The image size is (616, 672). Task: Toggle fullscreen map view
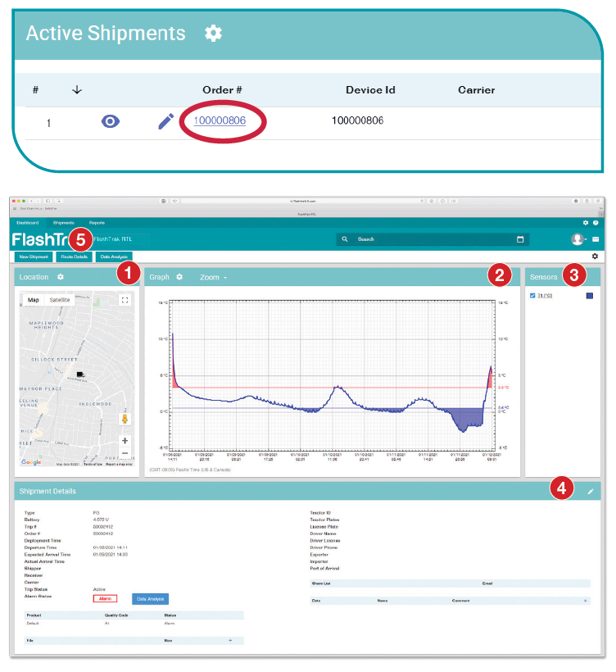click(125, 300)
